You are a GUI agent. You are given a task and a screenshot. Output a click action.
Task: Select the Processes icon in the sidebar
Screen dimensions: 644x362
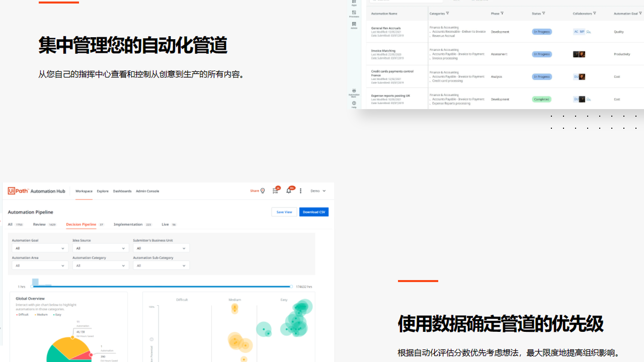[354, 13]
